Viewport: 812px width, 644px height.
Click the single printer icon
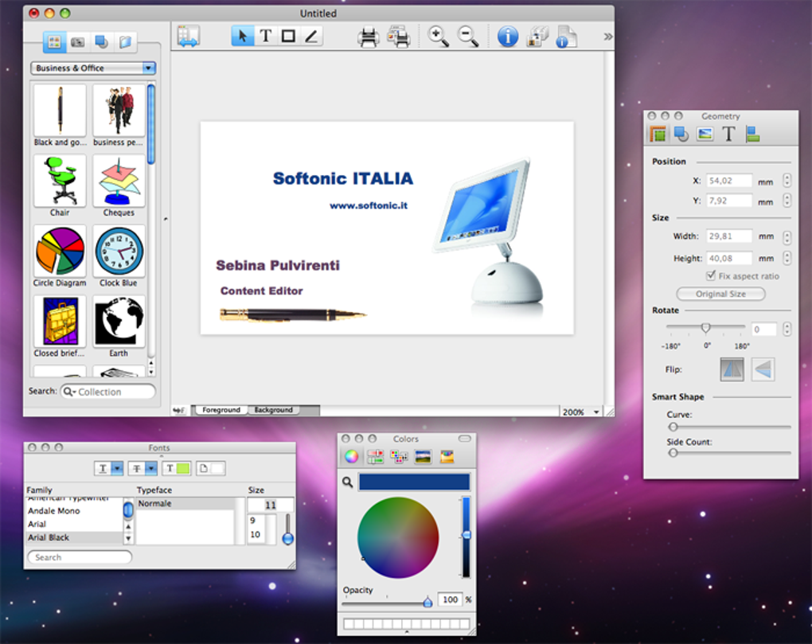coord(369,37)
